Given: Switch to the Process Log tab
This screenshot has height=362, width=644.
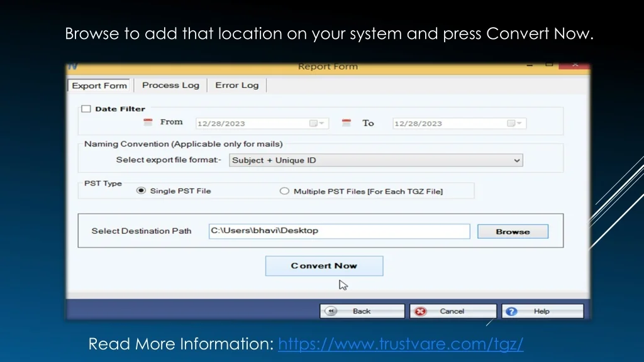Looking at the screenshot, I should (x=170, y=85).
